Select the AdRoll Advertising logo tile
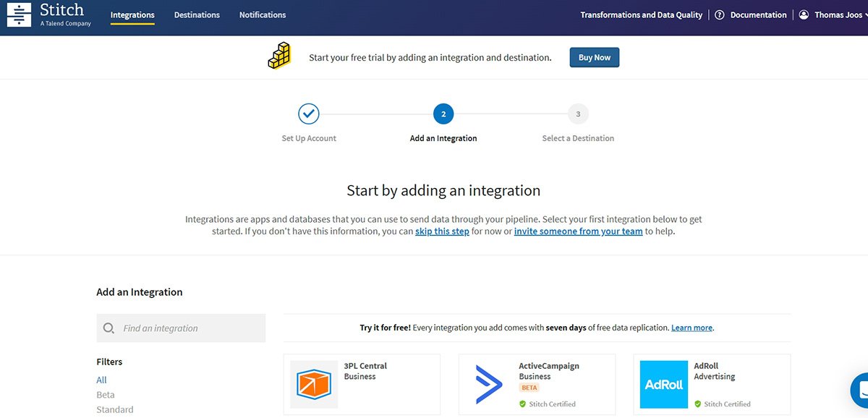The height and width of the screenshot is (418, 868). tap(663, 383)
